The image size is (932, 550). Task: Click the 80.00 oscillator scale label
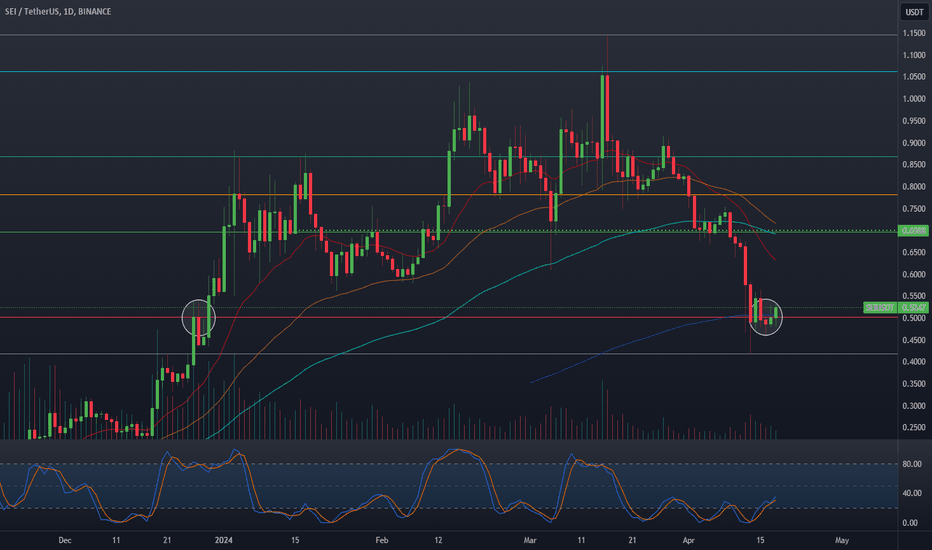click(912, 464)
